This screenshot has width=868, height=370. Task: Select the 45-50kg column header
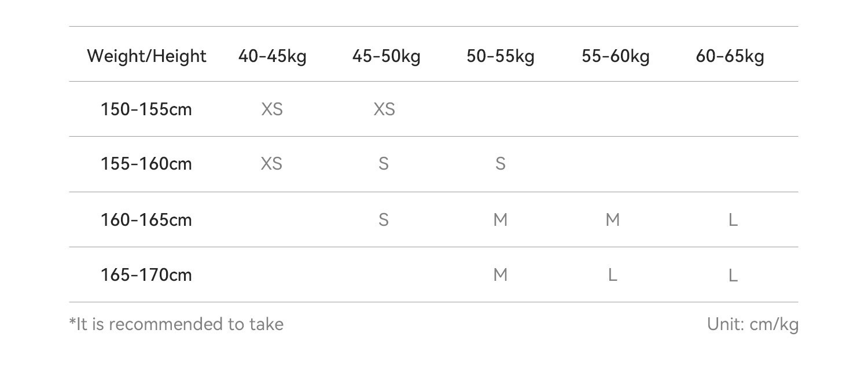[x=386, y=56]
